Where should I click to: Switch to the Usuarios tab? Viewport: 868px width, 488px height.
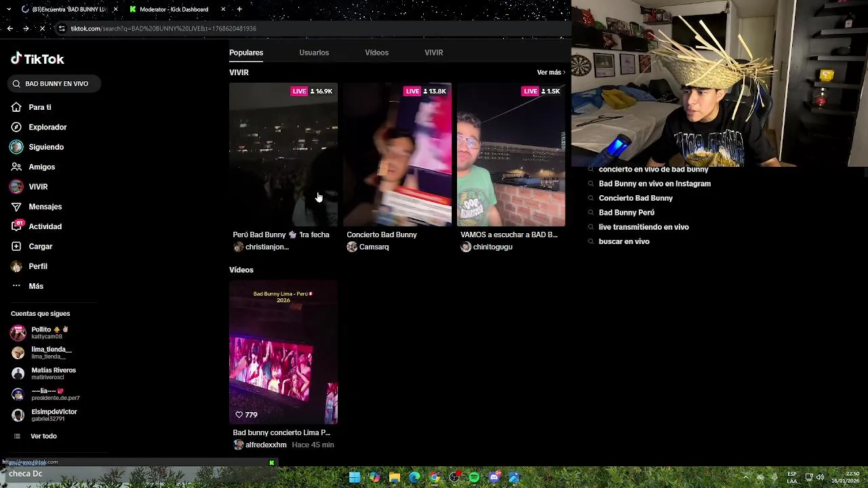314,52
